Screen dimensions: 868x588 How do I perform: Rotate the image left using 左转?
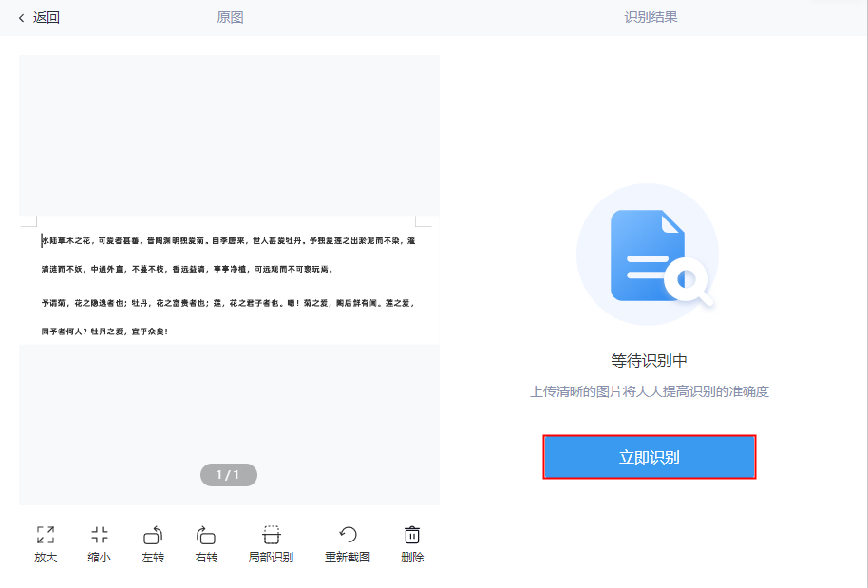(x=153, y=535)
